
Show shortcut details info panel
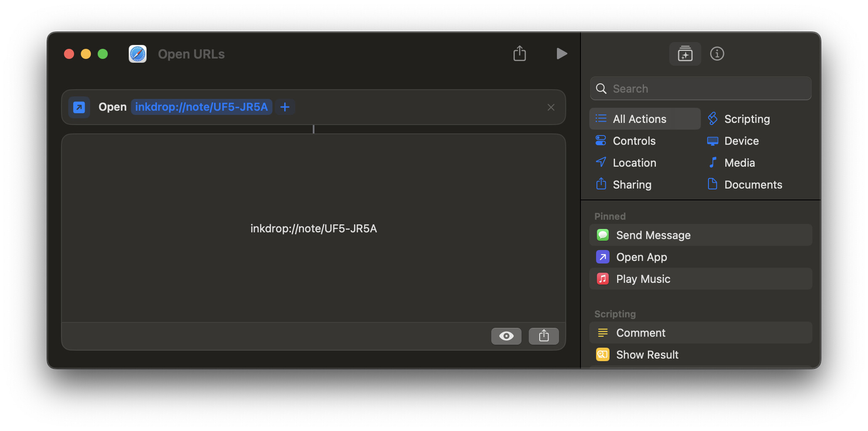pyautogui.click(x=717, y=54)
